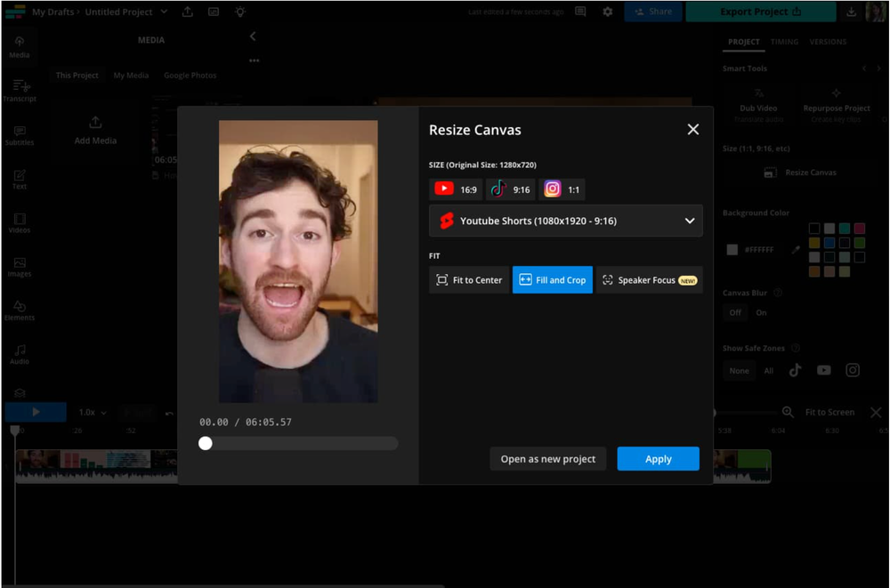Image resolution: width=890 pixels, height=588 pixels.
Task: Apply the canvas resize
Action: coord(658,458)
